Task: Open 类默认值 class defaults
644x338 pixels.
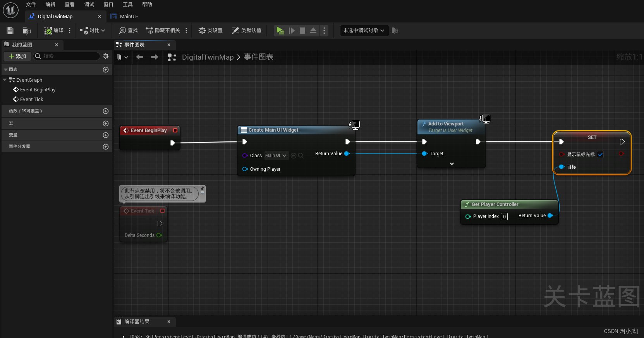Action: [x=247, y=31]
